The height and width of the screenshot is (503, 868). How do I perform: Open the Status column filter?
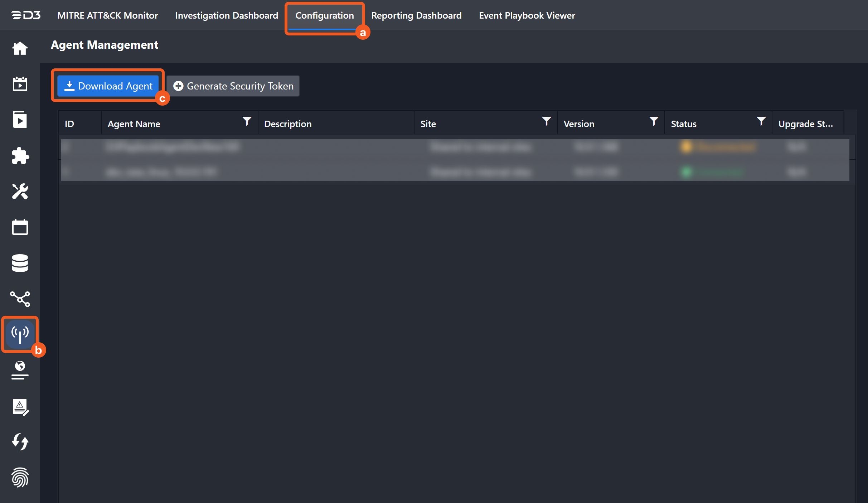[x=761, y=122]
